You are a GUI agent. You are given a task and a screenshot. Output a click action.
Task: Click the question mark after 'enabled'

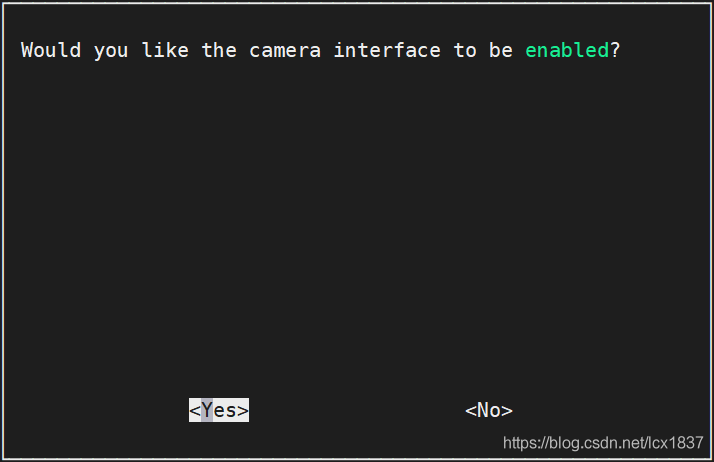(615, 50)
